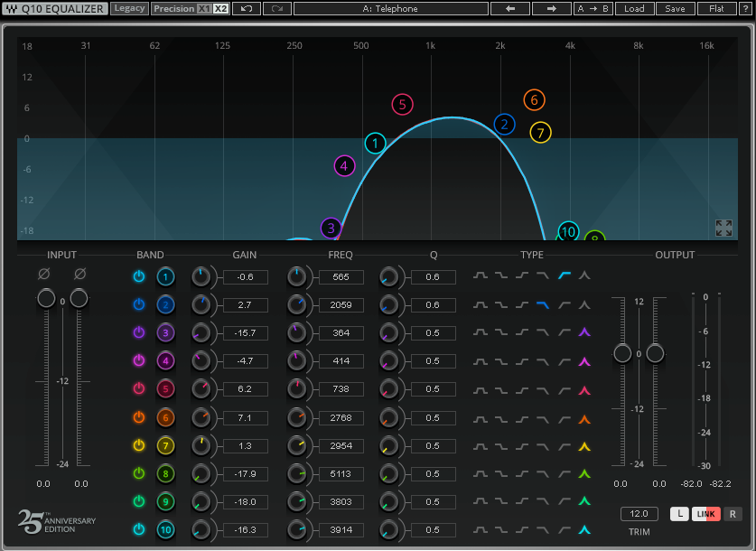Select the L channel button
756x551 pixels.
point(679,514)
